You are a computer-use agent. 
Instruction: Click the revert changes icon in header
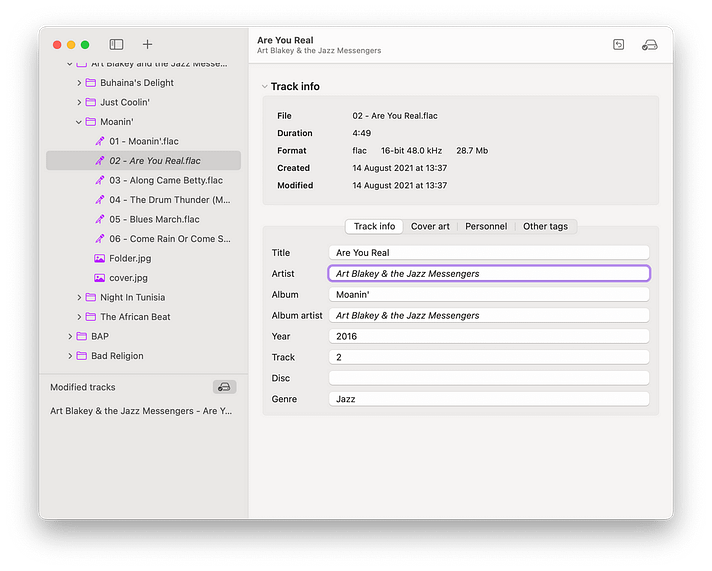pos(618,45)
